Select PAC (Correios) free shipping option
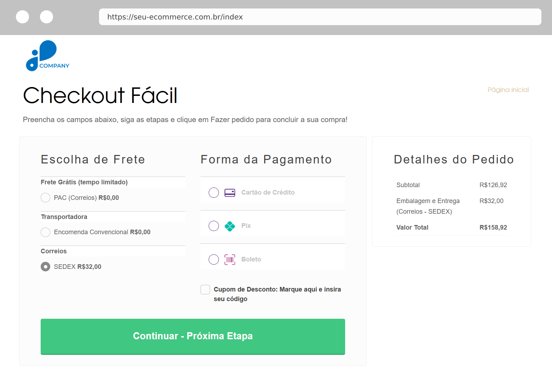Viewport: 552px width, 392px height. tap(46, 198)
